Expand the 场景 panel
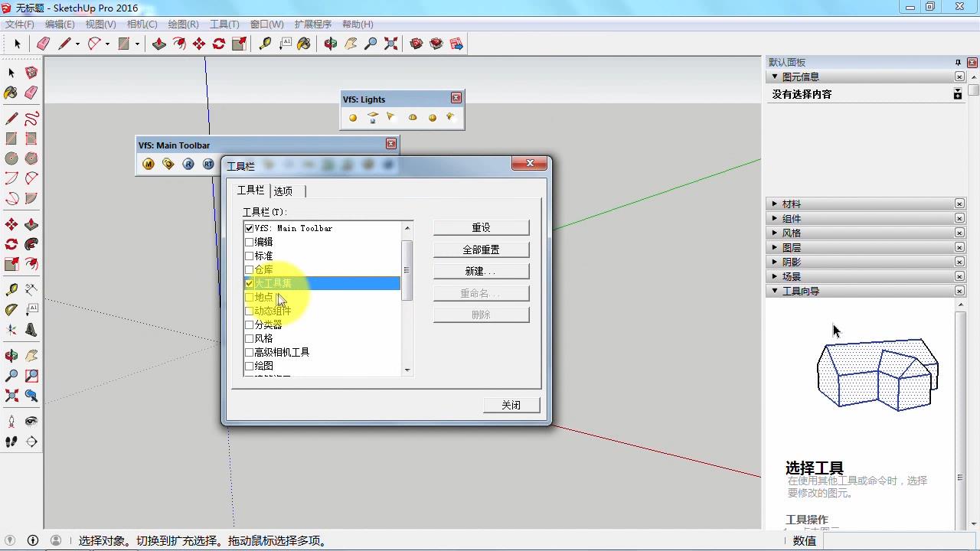 click(x=775, y=276)
